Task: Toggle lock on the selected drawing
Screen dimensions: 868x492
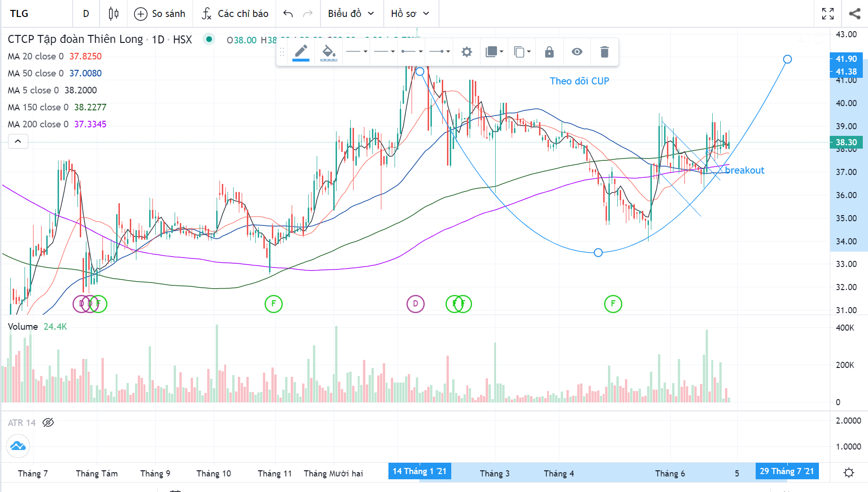Action: [549, 52]
